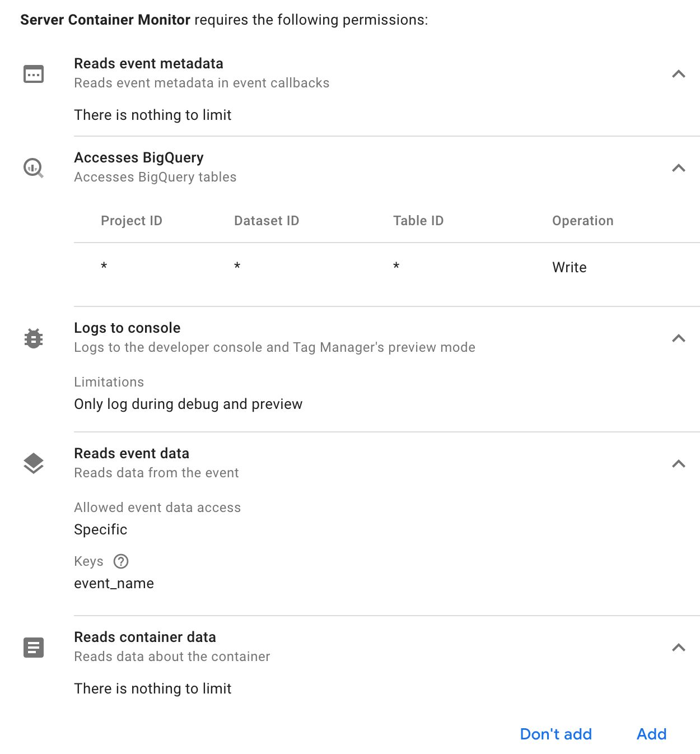Select the Dataset ID column header
This screenshot has width=700, height=754.
click(x=267, y=221)
